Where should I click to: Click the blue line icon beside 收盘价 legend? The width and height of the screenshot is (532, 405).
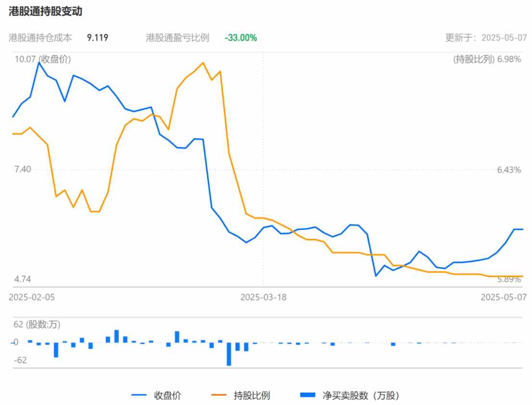[x=139, y=395]
